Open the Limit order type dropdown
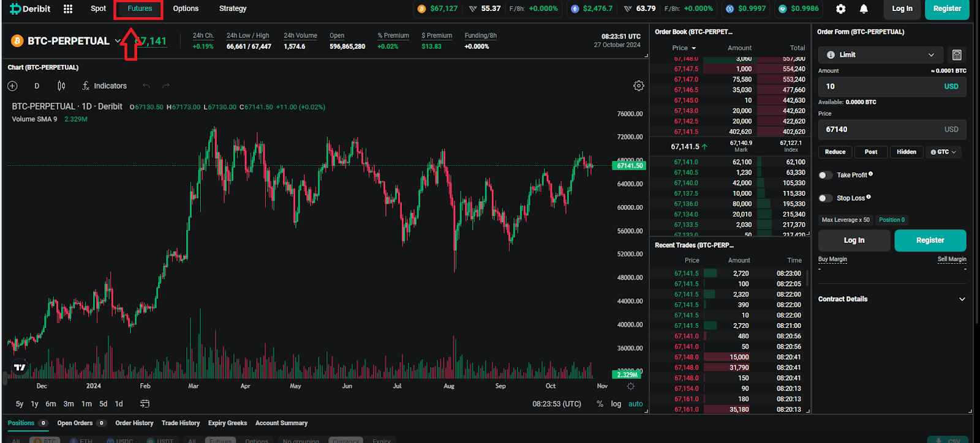The height and width of the screenshot is (443, 980). [x=880, y=55]
